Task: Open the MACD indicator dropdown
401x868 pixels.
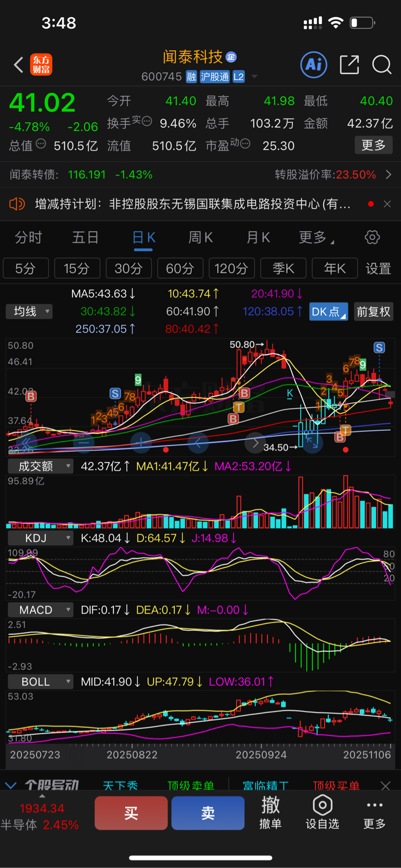Action: pyautogui.click(x=40, y=610)
